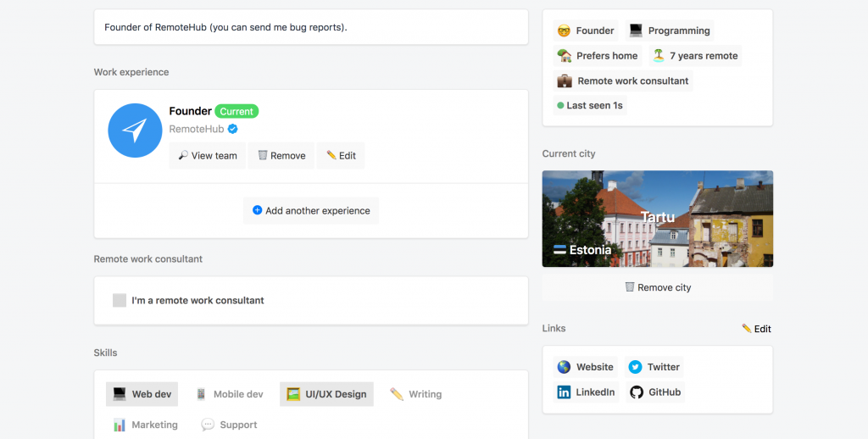Click the Website globe icon
868x439 pixels.
(x=564, y=367)
